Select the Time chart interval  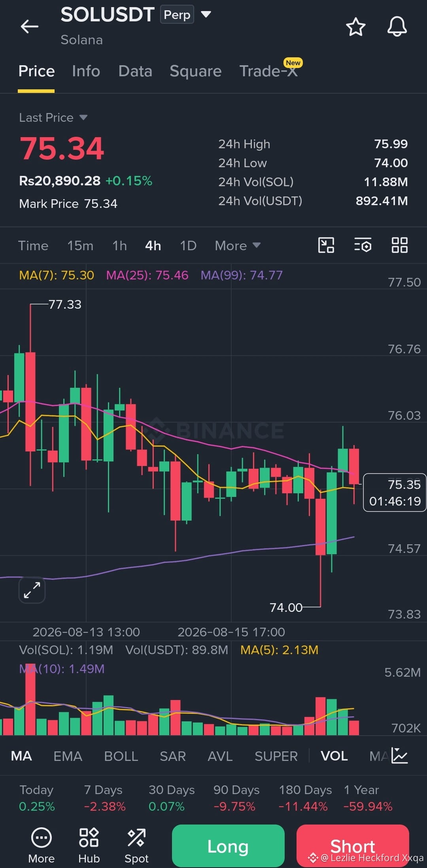point(33,245)
